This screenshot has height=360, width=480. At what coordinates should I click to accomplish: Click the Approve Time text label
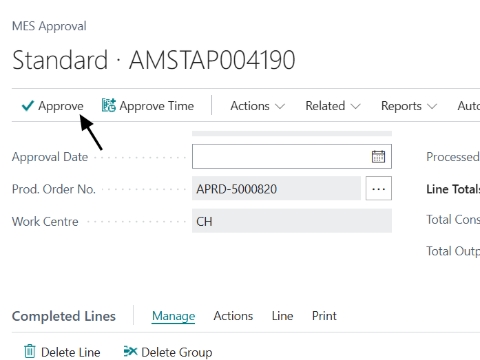click(x=157, y=106)
